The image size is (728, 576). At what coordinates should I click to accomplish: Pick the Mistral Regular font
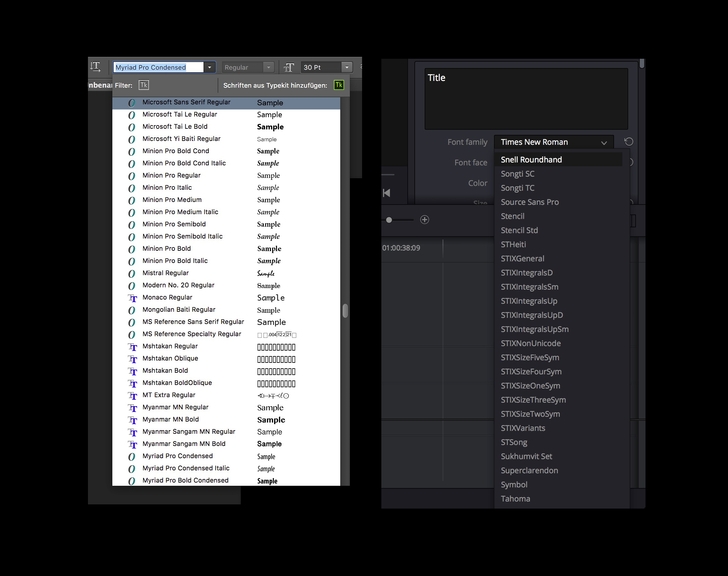pos(226,273)
